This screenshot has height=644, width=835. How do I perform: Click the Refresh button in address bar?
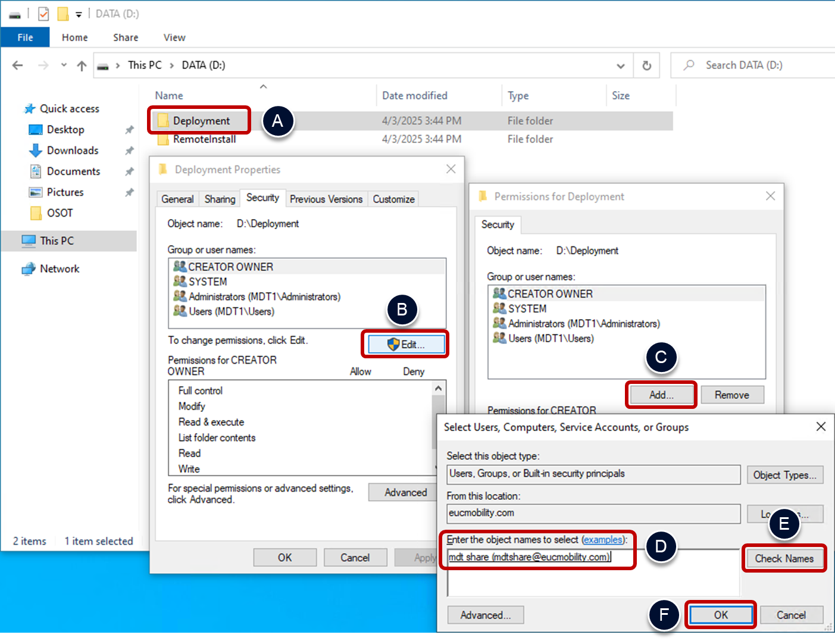(646, 65)
